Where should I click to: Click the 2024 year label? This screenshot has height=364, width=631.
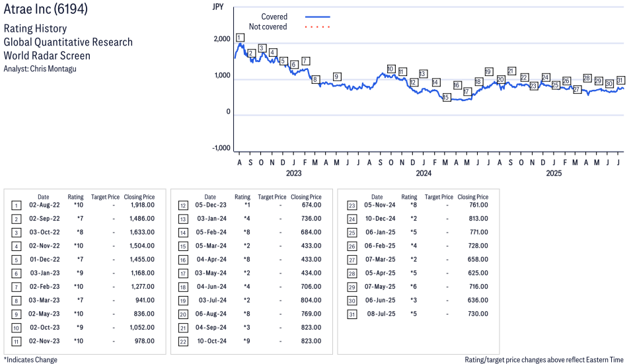click(424, 173)
